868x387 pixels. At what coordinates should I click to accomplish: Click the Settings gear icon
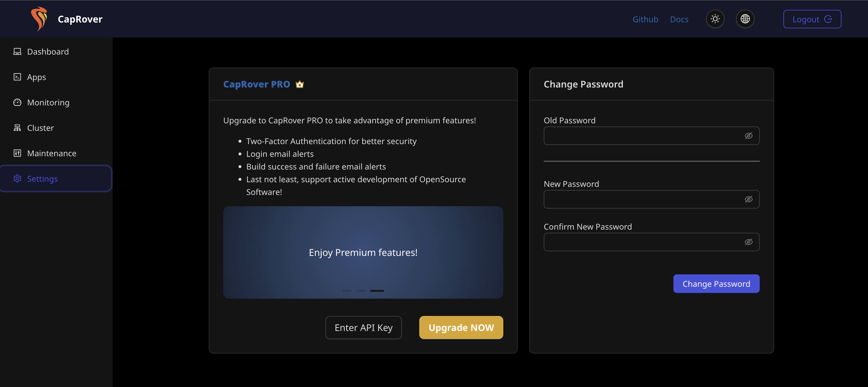[17, 179]
